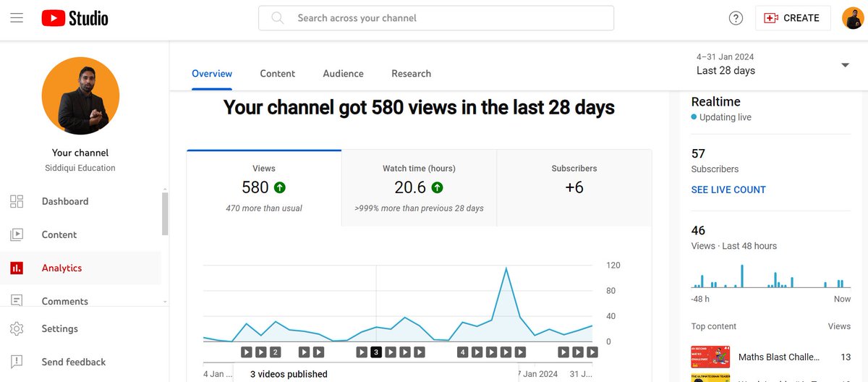Viewport: 868px width, 382px height.
Task: Click the Maths Blast Challe... title
Action: point(779,357)
